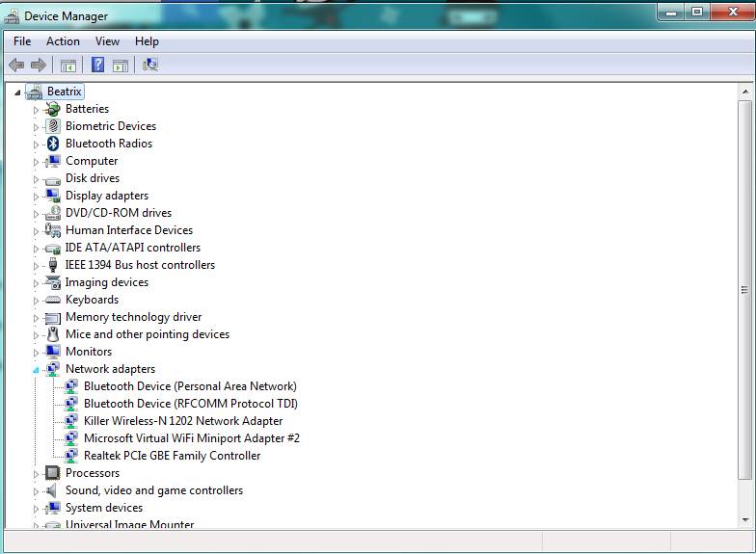Click the Memory technology driver icon

click(x=52, y=318)
